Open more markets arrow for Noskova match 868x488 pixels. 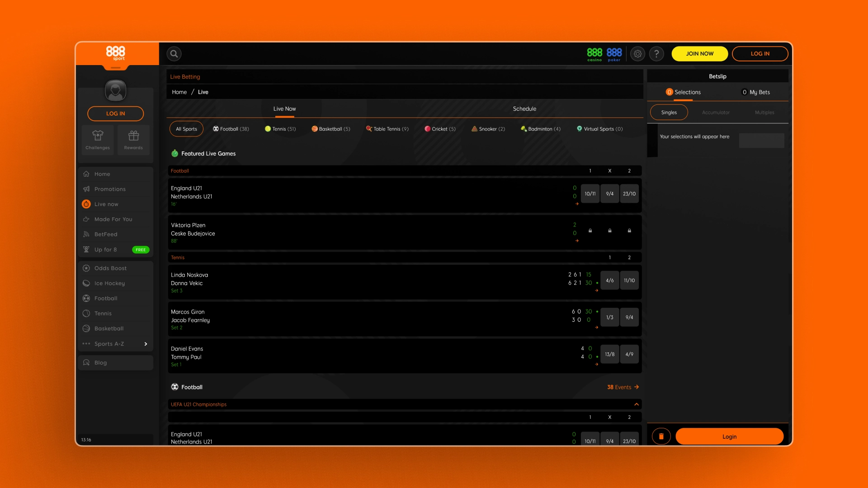pos(597,291)
